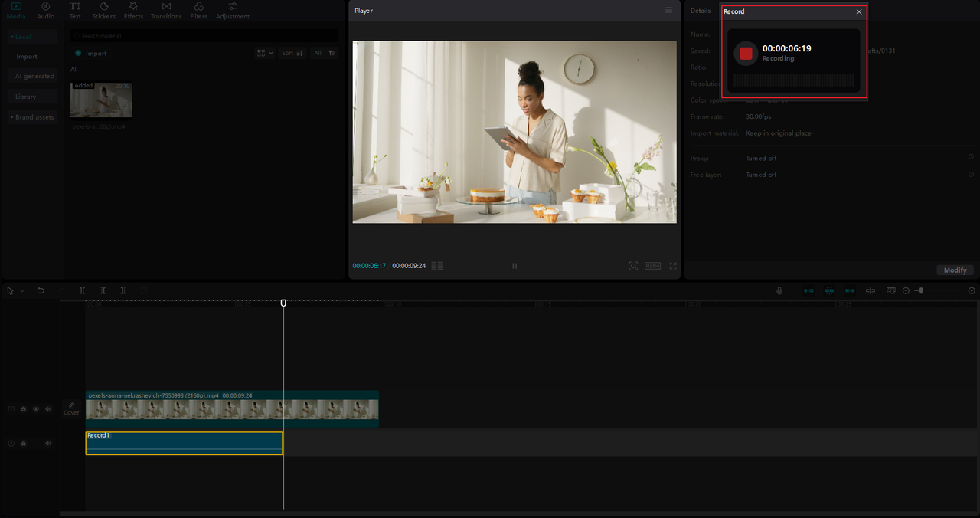Open the Ratio selector in Player
The height and width of the screenshot is (518, 980).
(x=652, y=266)
